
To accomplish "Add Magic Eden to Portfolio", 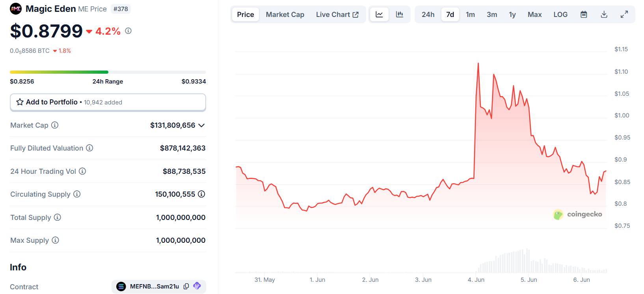I will [x=108, y=102].
